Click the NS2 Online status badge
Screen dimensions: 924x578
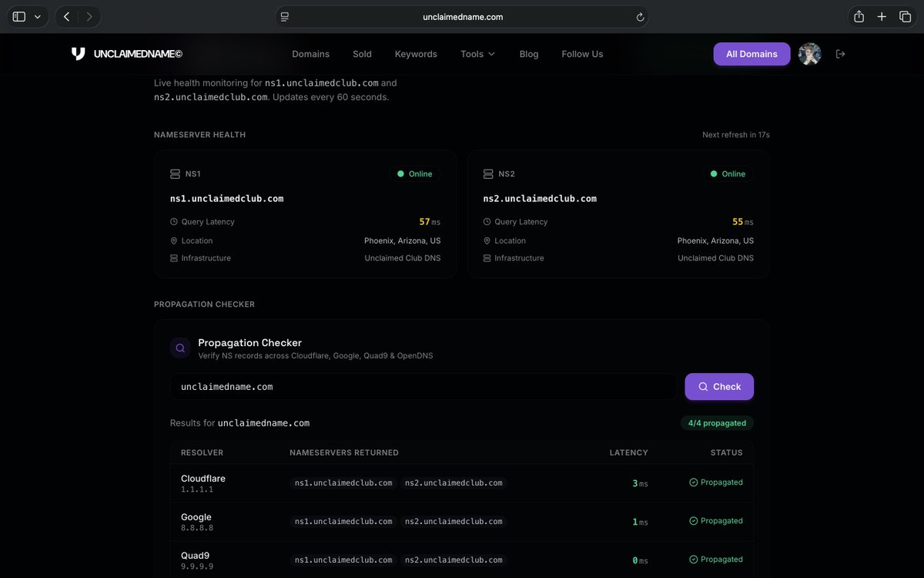coord(728,174)
